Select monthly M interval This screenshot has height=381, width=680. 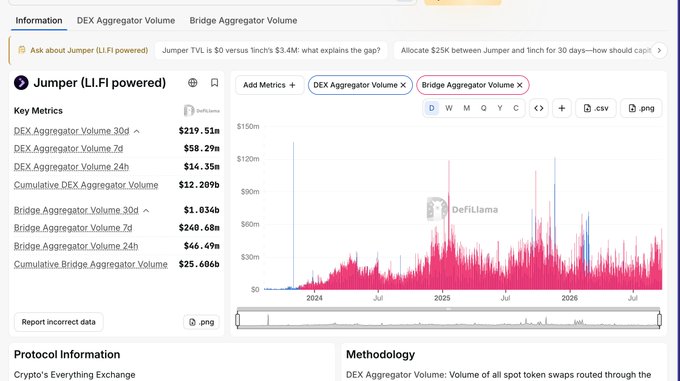point(467,108)
